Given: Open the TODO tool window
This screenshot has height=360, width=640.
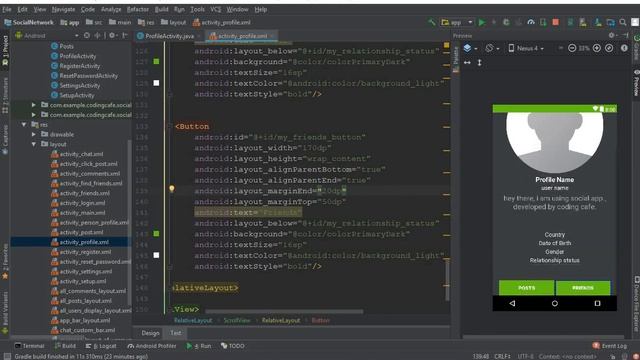Looking at the screenshot, I should 233,346.
